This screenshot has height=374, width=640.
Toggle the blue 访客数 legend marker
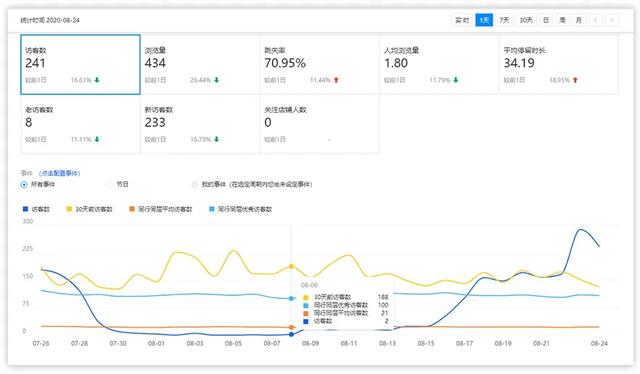tap(25, 209)
